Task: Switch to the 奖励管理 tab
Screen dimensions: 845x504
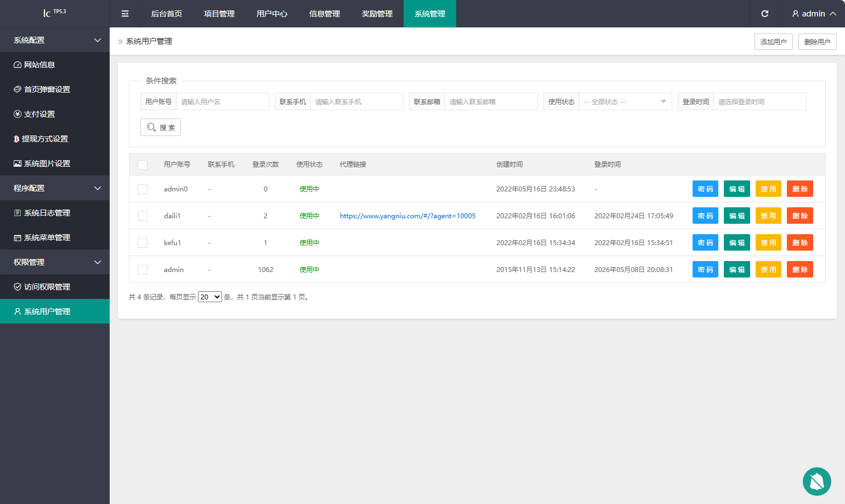Action: (x=377, y=14)
